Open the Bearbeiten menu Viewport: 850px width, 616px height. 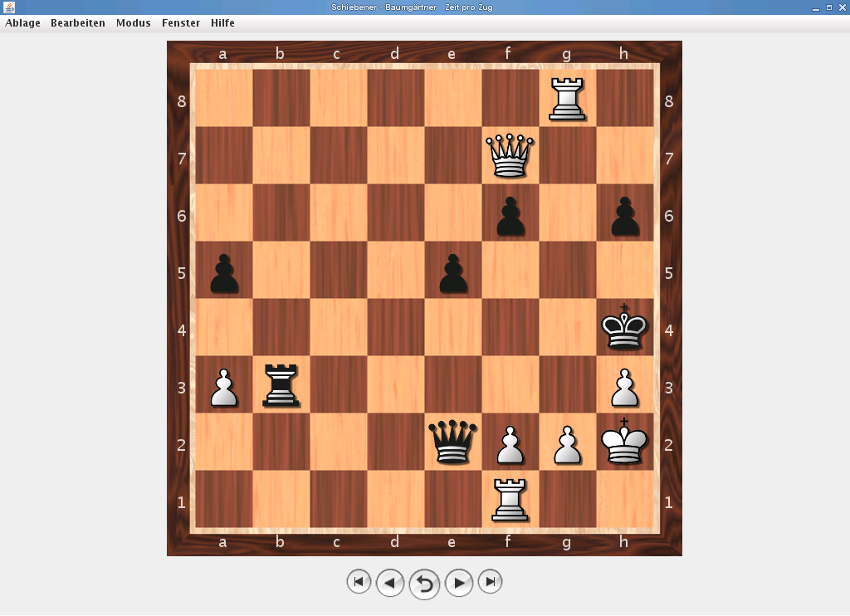coord(78,23)
